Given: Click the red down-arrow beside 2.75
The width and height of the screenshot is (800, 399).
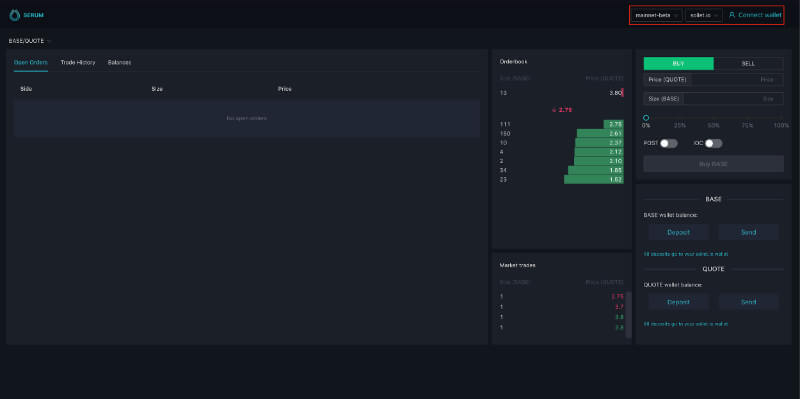Looking at the screenshot, I should click(x=554, y=110).
